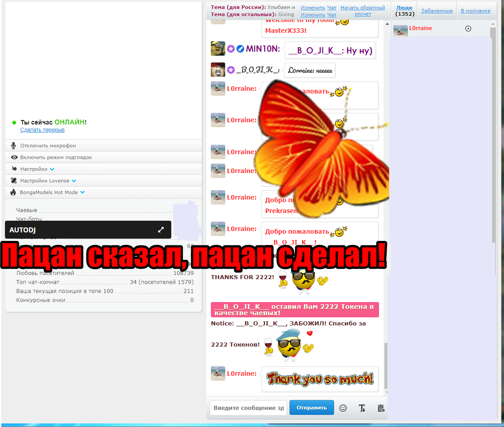This screenshot has height=427, width=504.
Task: Switch to the Забаненные tab
Action: tap(437, 11)
